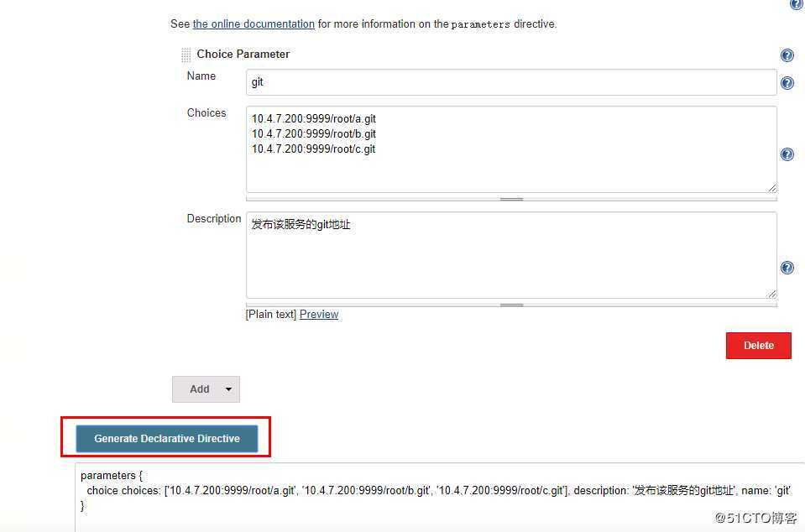
Task: Open the online documentation link
Action: click(254, 24)
